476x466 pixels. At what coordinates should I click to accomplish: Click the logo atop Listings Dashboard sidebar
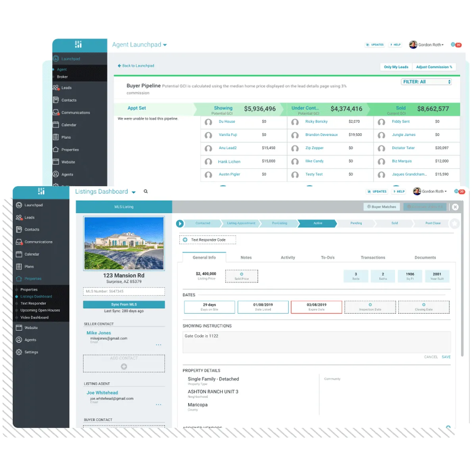pos(41,191)
